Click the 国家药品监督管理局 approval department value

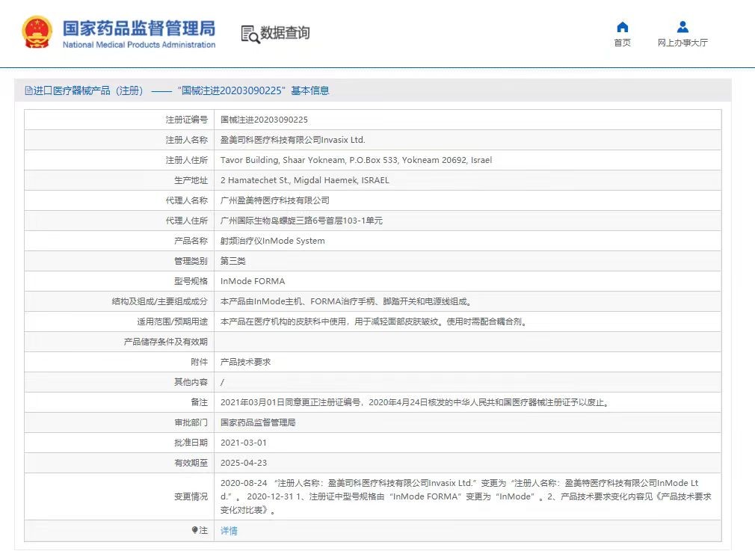pos(258,422)
